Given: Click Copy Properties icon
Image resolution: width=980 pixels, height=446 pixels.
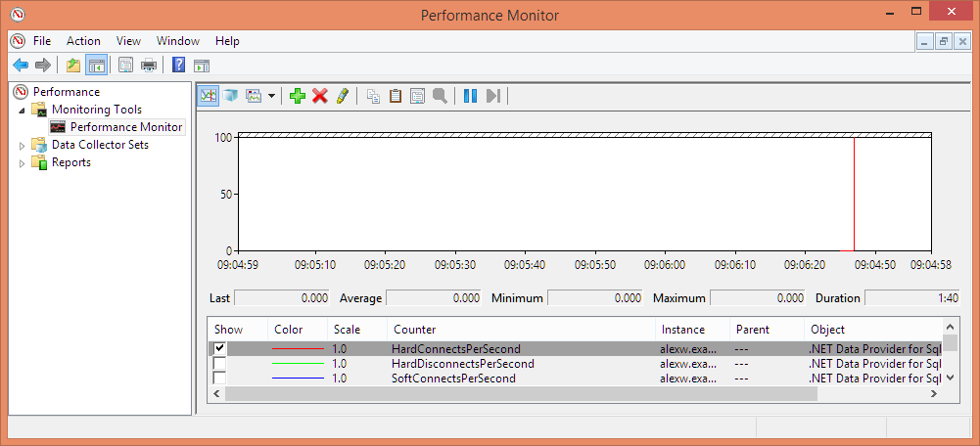Looking at the screenshot, I should tap(373, 96).
